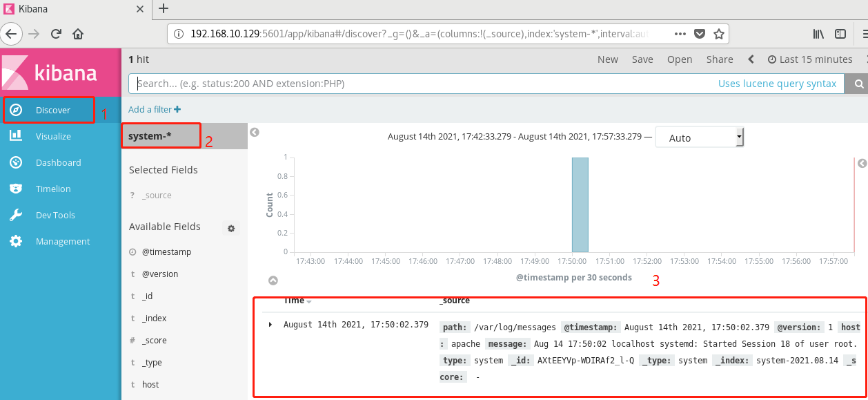
Task: Click browser forward button
Action: pyautogui.click(x=34, y=33)
